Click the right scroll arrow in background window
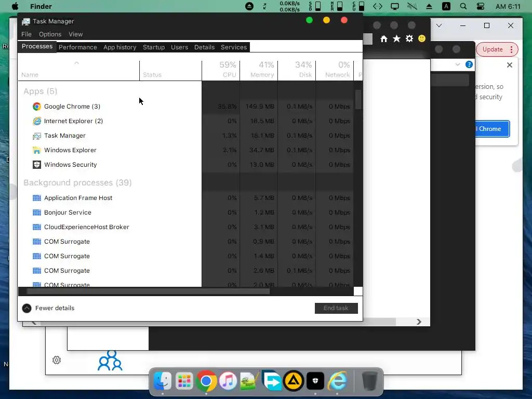 [419, 322]
